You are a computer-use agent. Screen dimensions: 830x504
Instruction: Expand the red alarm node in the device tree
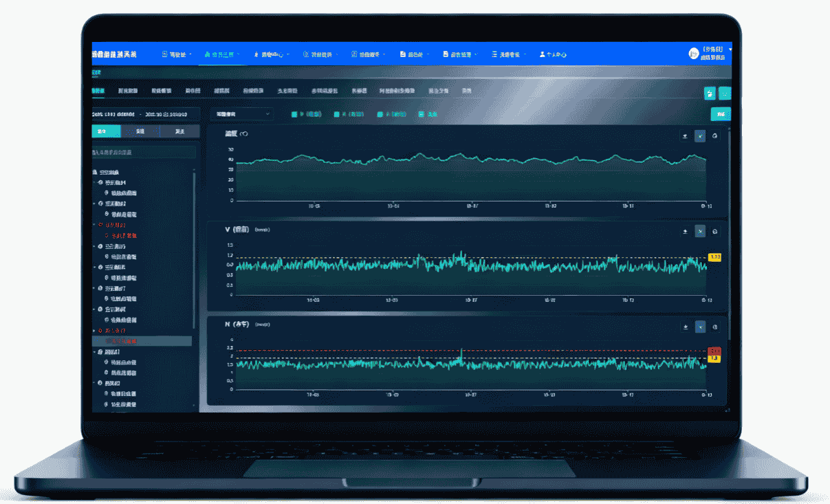click(95, 225)
